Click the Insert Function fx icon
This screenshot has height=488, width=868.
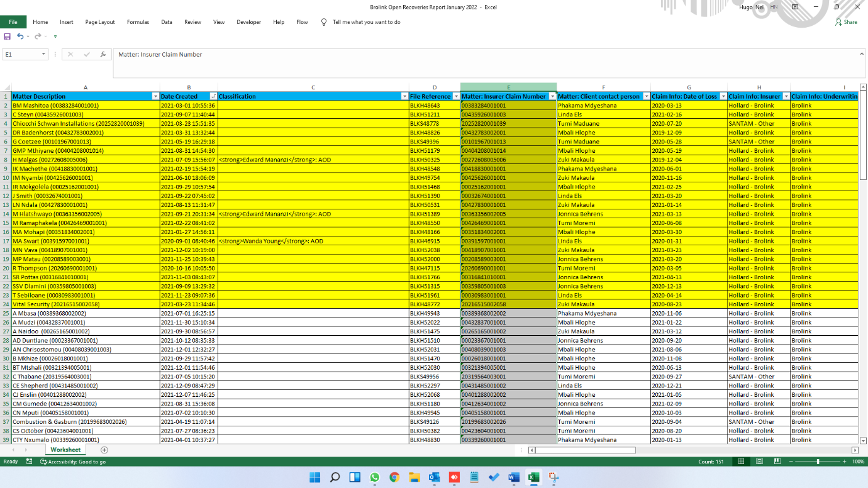coord(103,55)
